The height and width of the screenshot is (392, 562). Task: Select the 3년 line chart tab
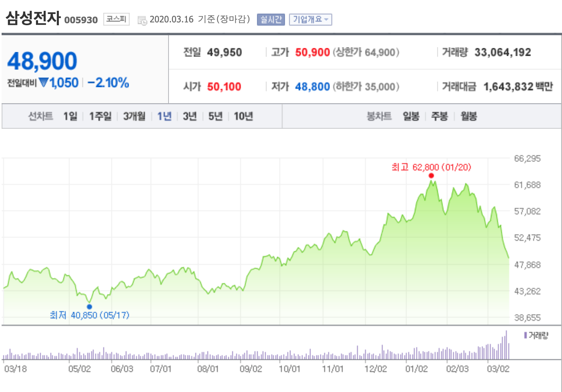coord(190,116)
